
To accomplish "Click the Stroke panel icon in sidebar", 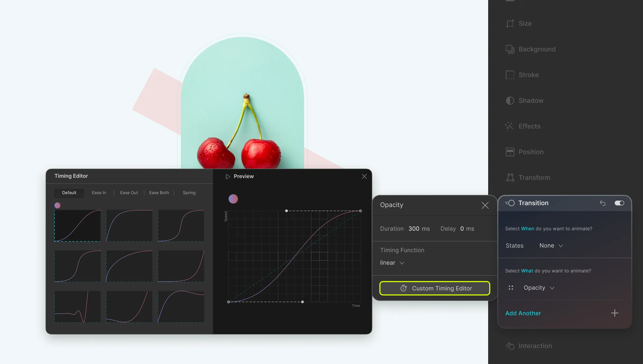I will [510, 75].
